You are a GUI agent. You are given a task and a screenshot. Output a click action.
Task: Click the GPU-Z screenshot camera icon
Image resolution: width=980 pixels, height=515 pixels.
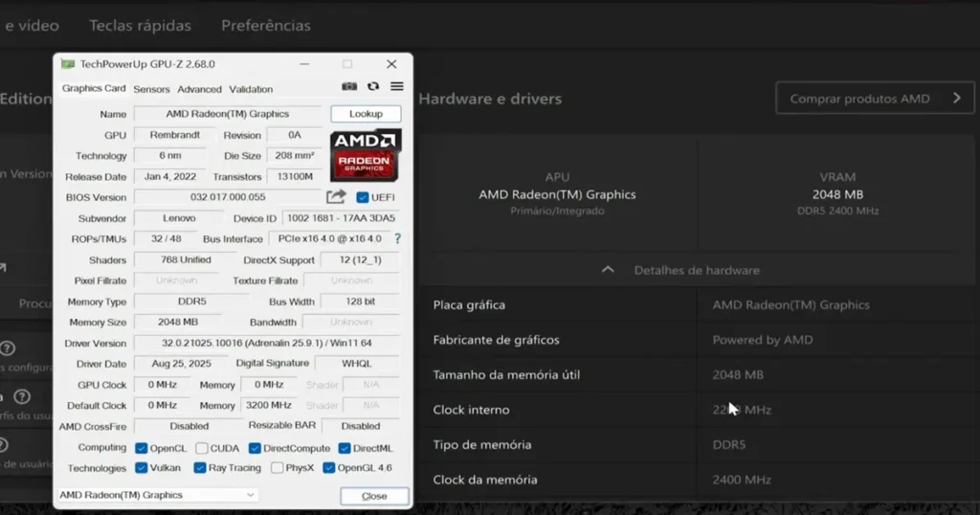click(349, 86)
